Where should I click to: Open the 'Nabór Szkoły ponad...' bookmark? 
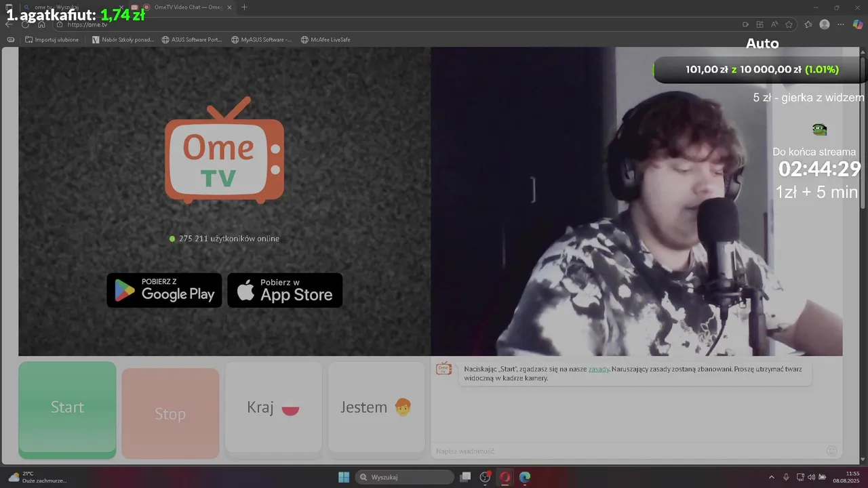[x=123, y=39]
